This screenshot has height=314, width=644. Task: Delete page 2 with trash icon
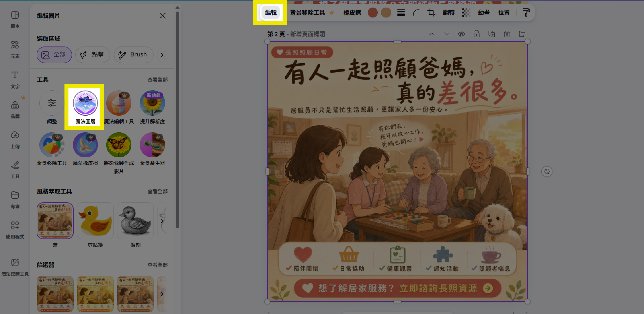coord(507,34)
